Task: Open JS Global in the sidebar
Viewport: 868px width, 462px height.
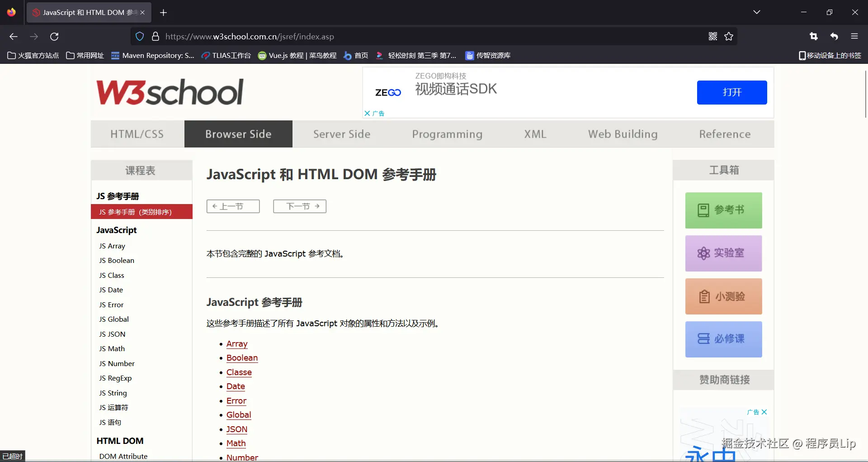Action: (114, 319)
